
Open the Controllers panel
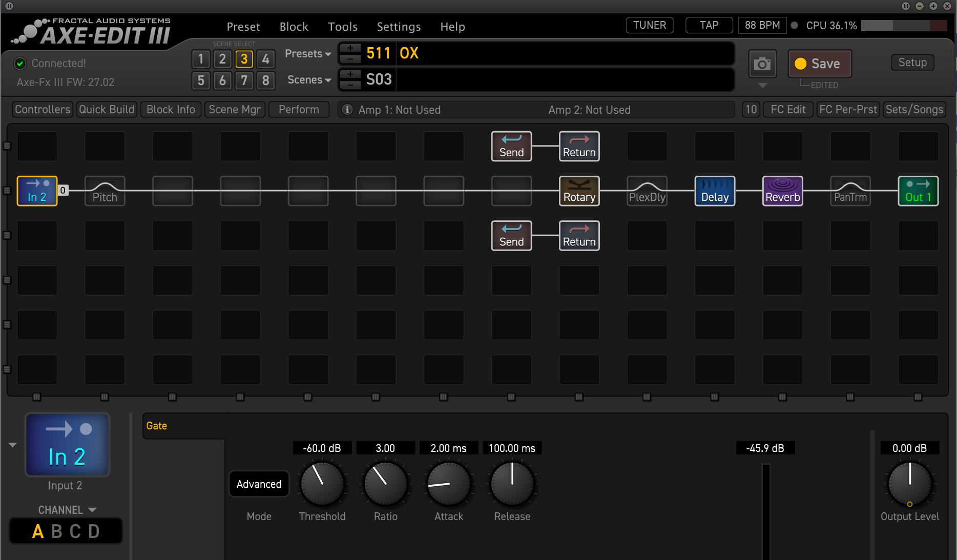[42, 110]
